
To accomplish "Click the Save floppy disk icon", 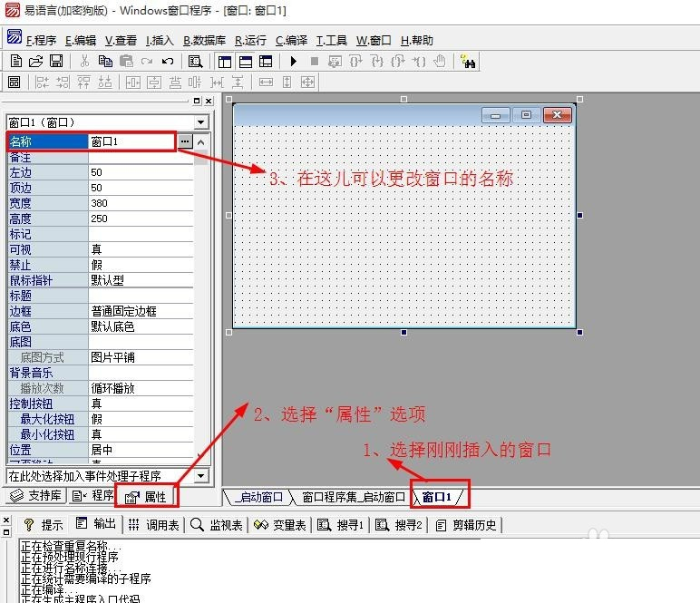I will (x=56, y=61).
